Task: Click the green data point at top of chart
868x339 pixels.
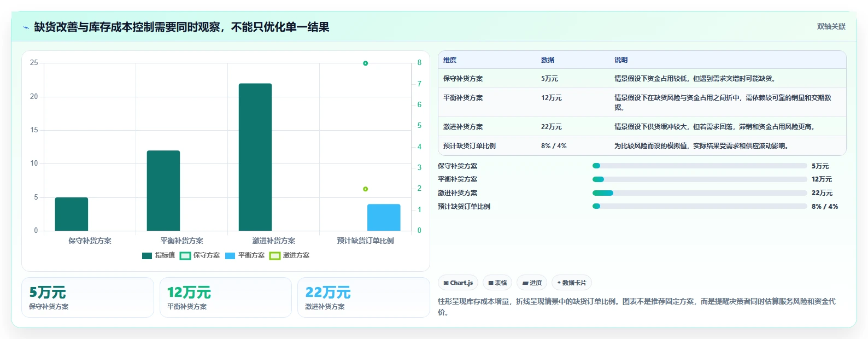Action: click(366, 63)
